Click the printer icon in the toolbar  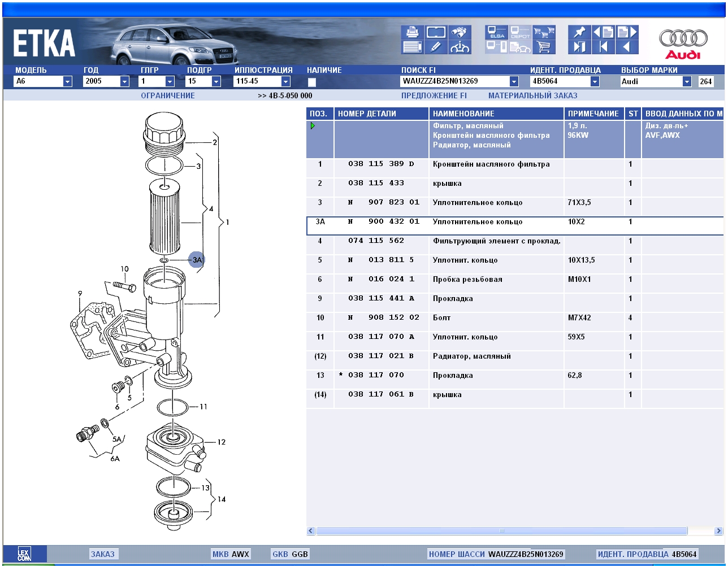click(412, 32)
